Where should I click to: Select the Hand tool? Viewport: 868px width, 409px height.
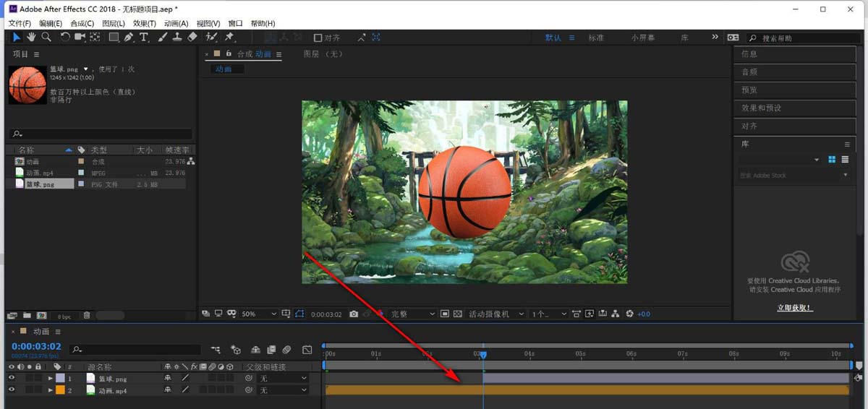(32, 37)
